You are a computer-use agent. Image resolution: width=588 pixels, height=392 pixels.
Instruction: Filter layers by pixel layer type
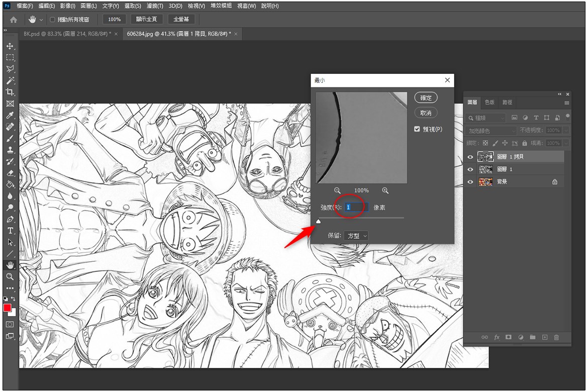[x=514, y=118]
